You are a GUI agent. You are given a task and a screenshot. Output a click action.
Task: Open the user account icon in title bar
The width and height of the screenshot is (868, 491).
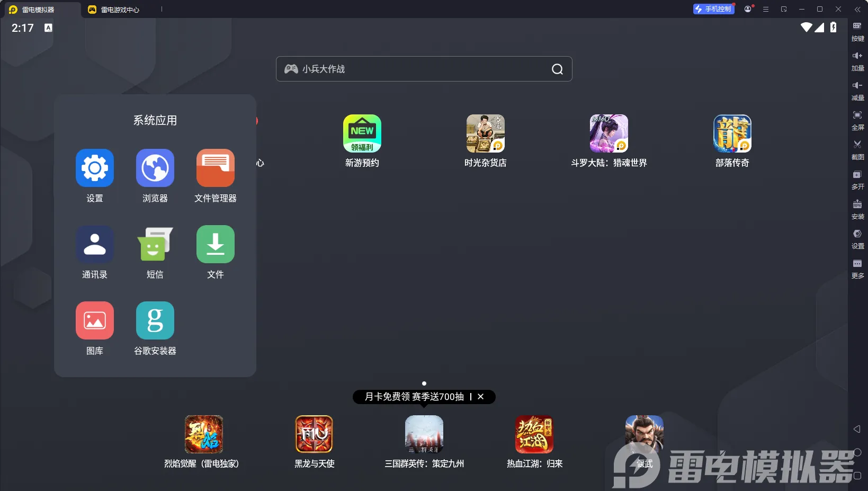coord(748,9)
